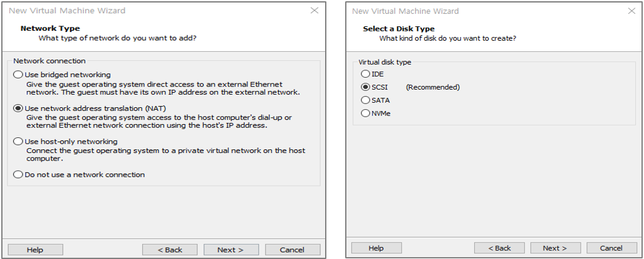The height and width of the screenshot is (259, 644).
Task: Select SATA virtual disk type
Action: [366, 100]
